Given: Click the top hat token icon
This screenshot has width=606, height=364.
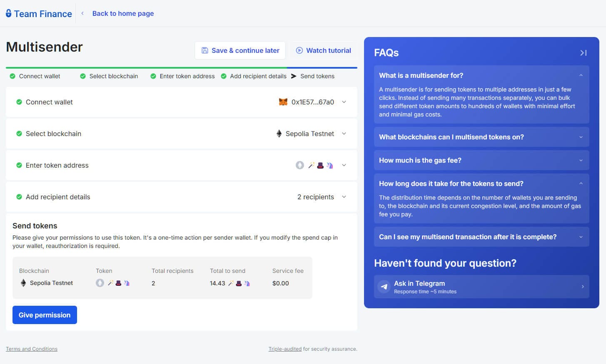Looking at the screenshot, I should coord(320,165).
